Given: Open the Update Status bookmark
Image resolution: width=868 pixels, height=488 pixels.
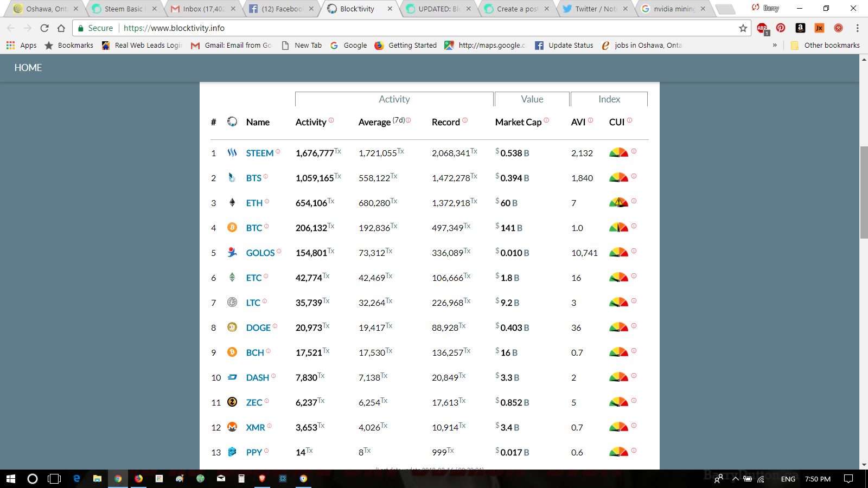Looking at the screenshot, I should coord(564,46).
